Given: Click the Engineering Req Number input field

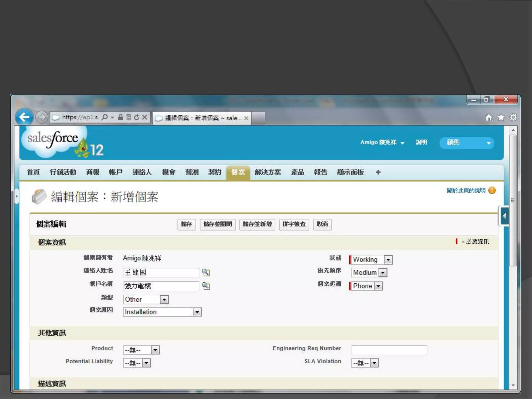Looking at the screenshot, I should click(x=389, y=350).
